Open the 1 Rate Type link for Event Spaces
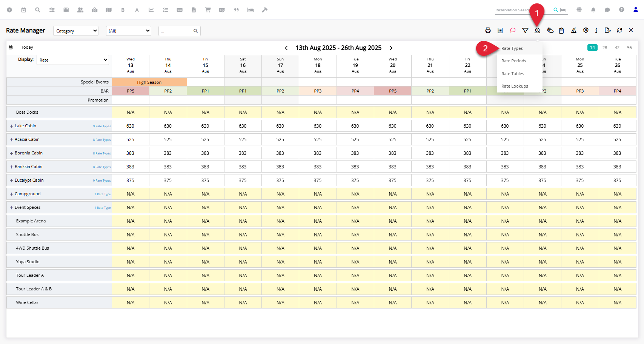The width and height of the screenshot is (644, 344). 103,208
